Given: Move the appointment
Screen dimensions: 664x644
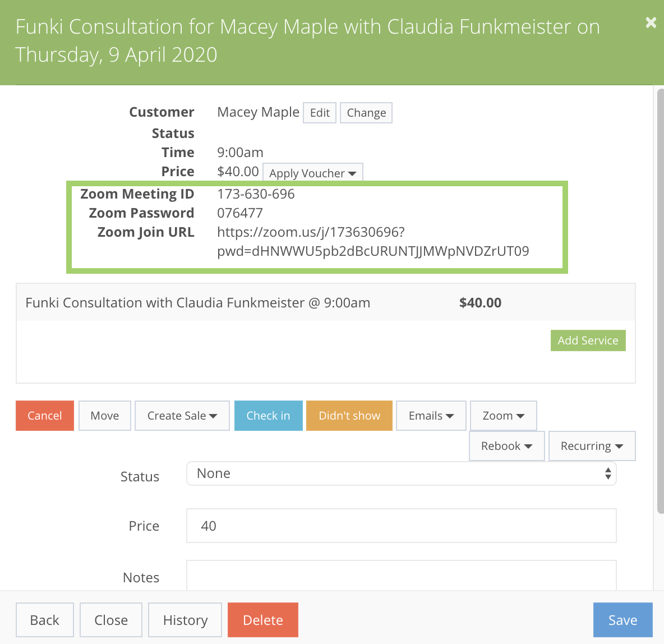Looking at the screenshot, I should (105, 416).
